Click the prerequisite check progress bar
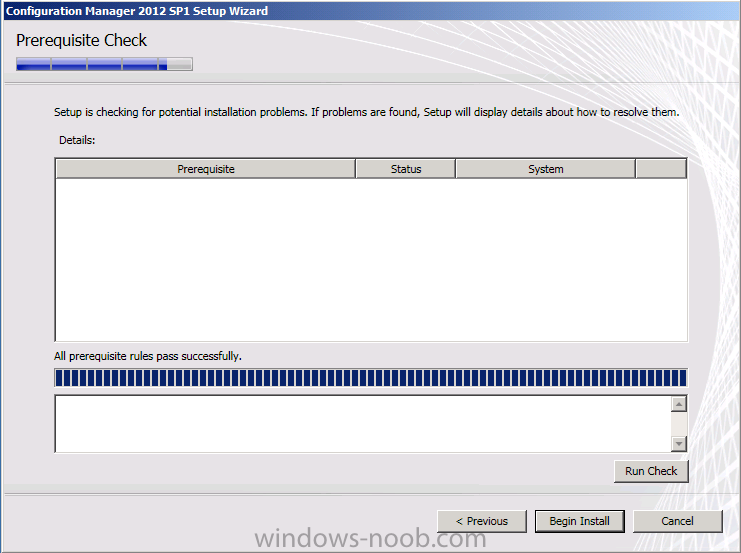This screenshot has height=553, width=741. (371, 378)
